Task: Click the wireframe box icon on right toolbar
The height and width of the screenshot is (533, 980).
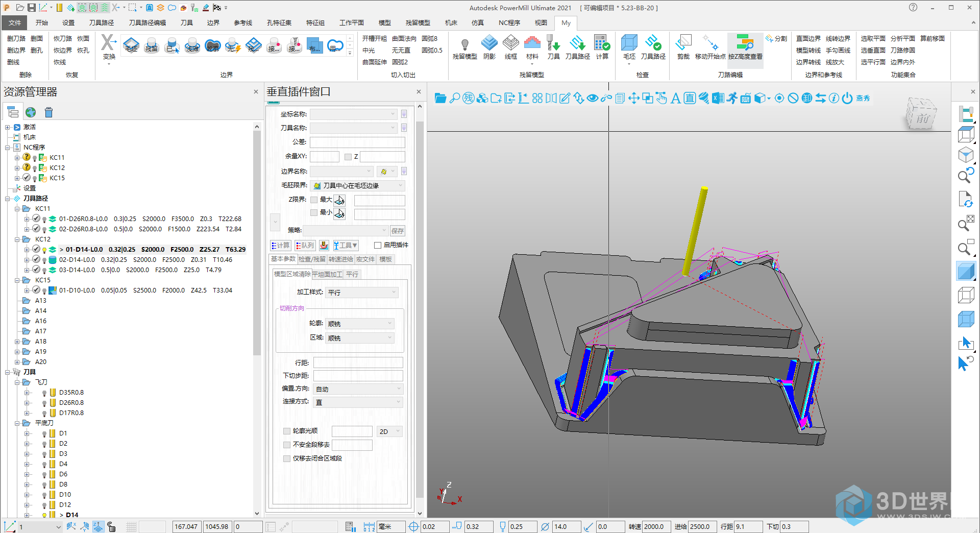Action: tap(966, 295)
